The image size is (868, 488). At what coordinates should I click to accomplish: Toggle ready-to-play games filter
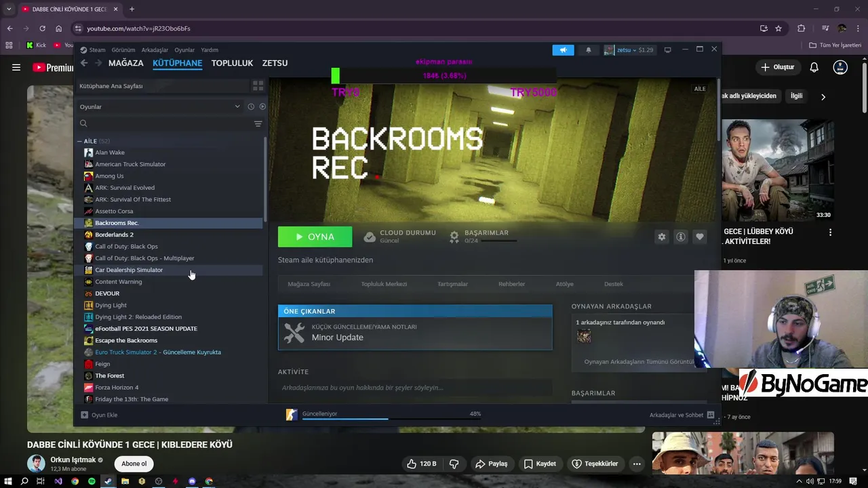[x=262, y=106]
